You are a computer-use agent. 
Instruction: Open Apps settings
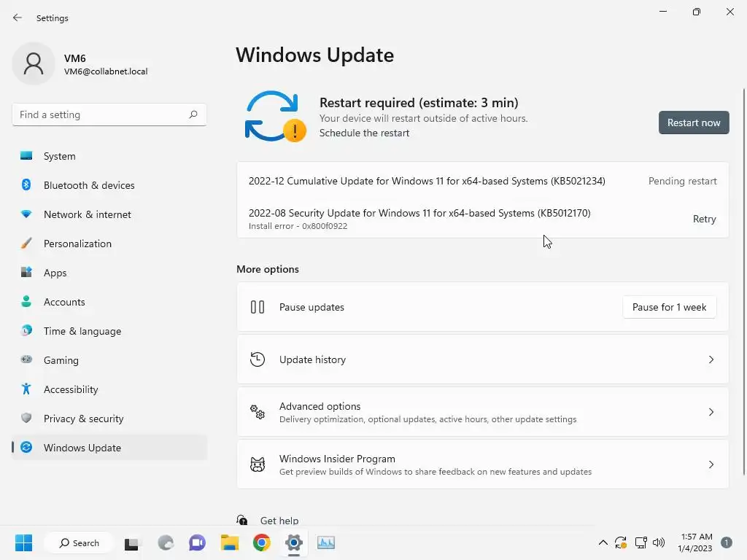pyautogui.click(x=109, y=273)
